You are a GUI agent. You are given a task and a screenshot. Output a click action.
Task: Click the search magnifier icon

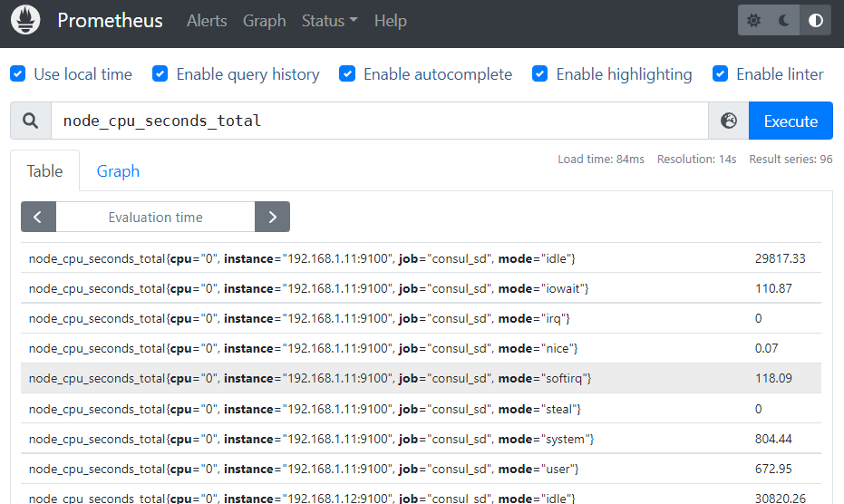(x=31, y=121)
